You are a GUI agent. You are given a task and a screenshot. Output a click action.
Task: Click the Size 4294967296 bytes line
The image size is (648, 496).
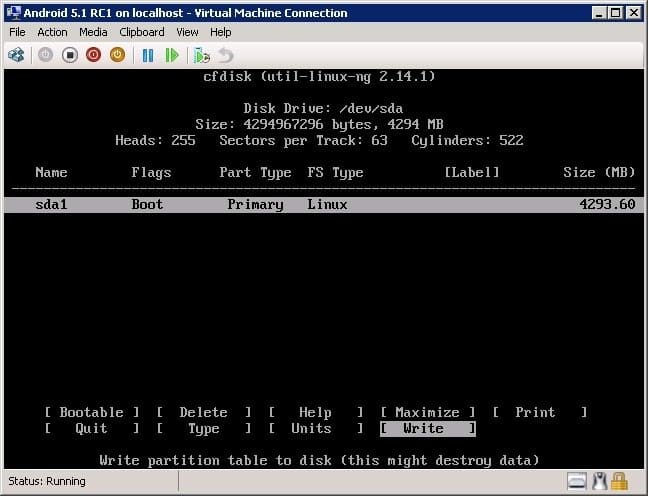point(319,124)
